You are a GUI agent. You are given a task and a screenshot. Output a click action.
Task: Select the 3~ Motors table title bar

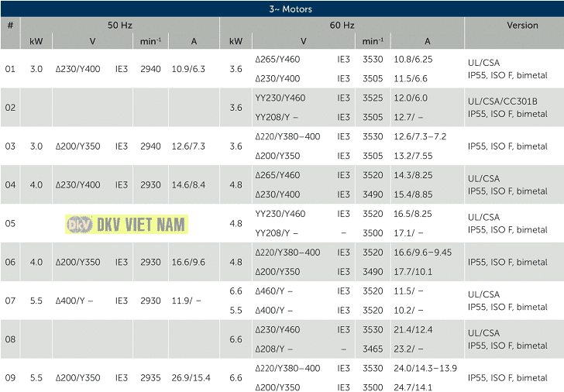click(x=282, y=9)
